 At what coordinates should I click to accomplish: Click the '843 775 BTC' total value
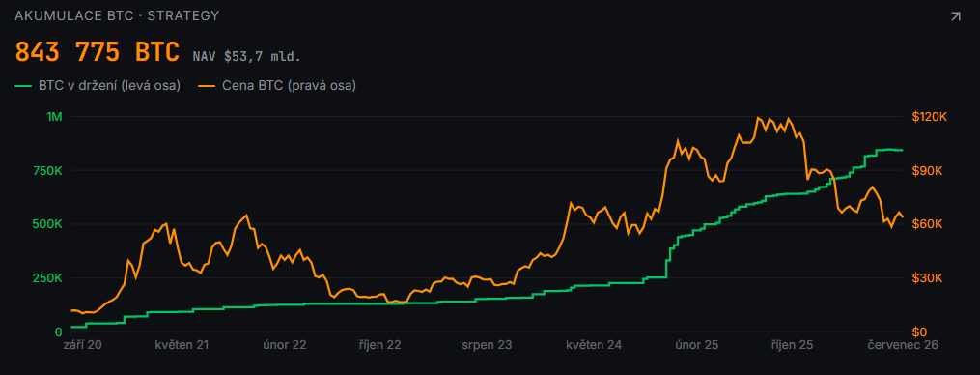click(x=97, y=52)
